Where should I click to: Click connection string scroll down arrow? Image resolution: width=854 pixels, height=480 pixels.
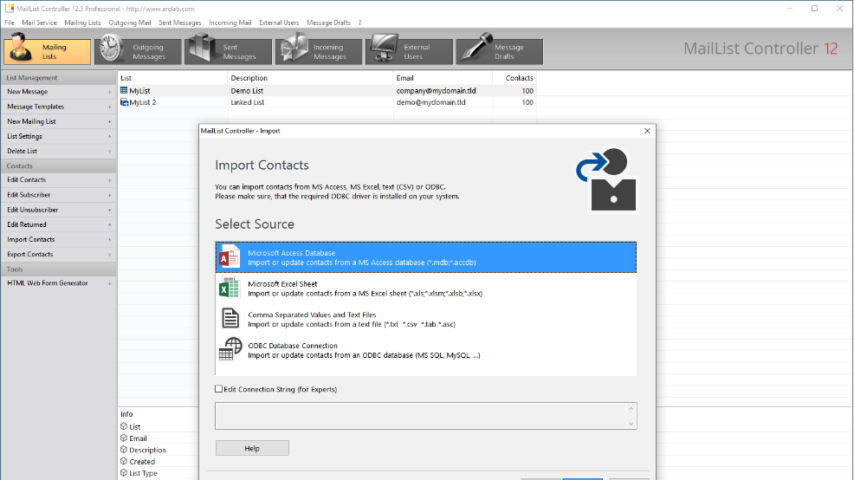click(x=631, y=424)
